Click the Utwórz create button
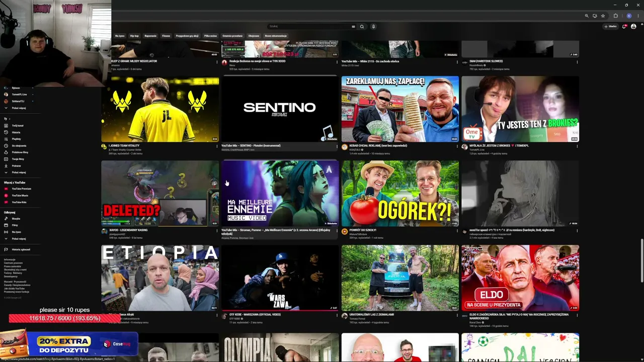This screenshot has height=362, width=644. 611,27
